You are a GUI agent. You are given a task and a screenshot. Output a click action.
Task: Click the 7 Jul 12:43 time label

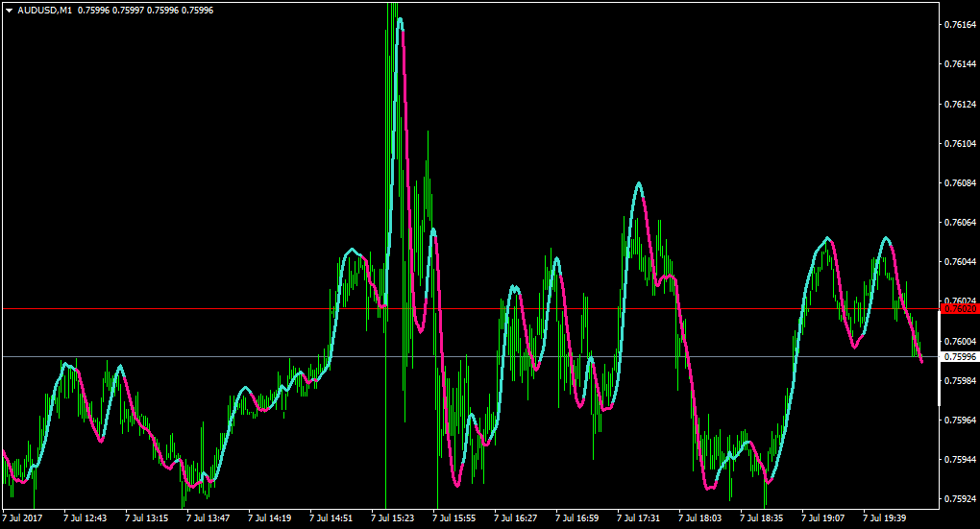85,518
